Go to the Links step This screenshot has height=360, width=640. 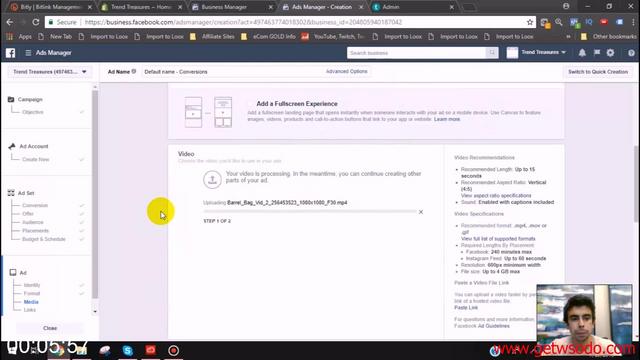[x=29, y=310]
